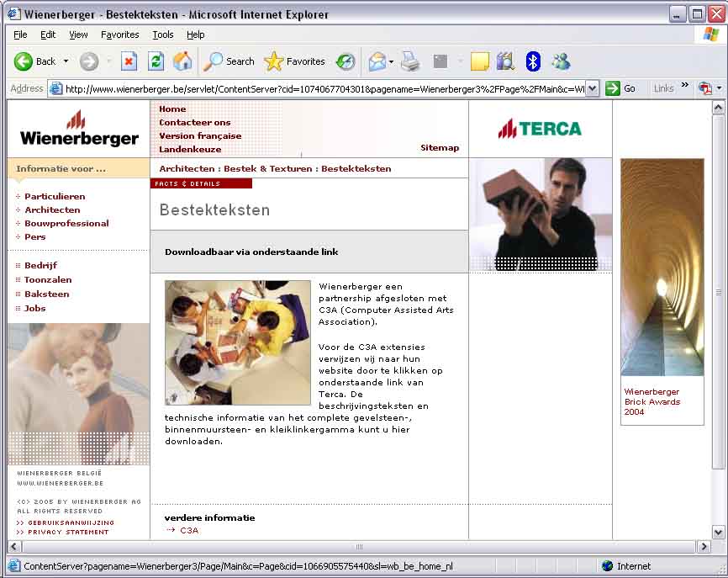Open the Mail button dropdown arrow
This screenshot has height=578, width=728.
tap(392, 61)
